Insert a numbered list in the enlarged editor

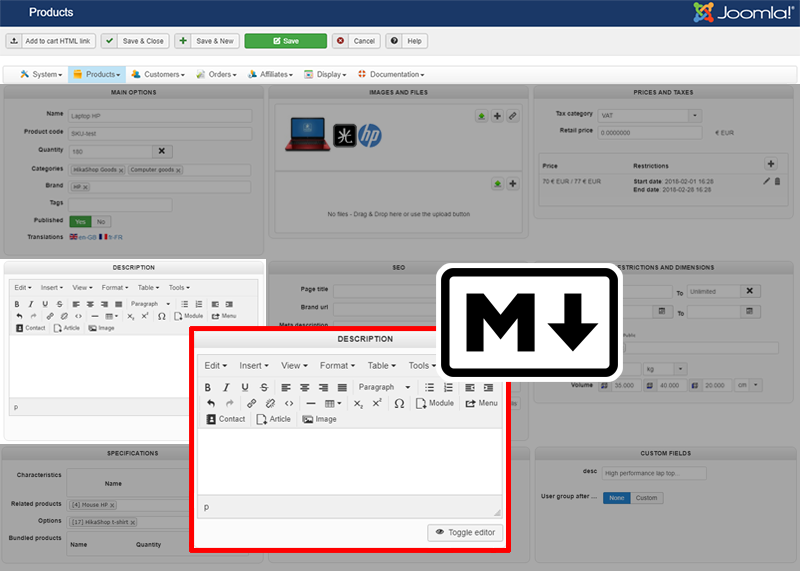click(448, 387)
